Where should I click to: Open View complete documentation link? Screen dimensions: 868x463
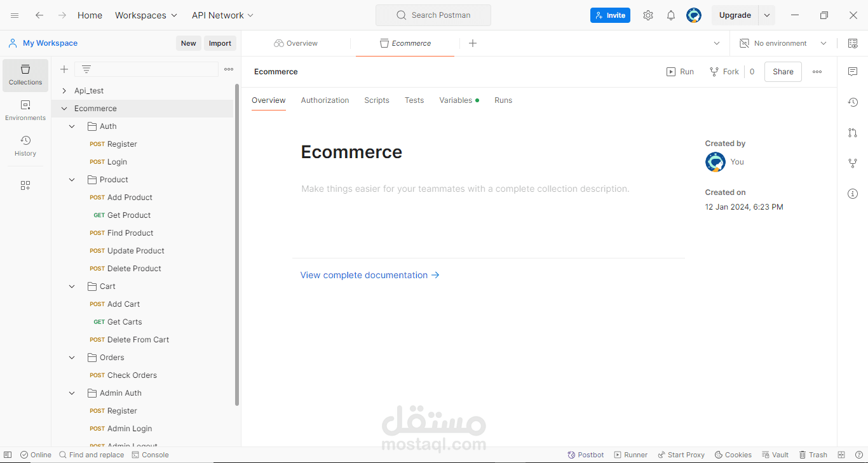pos(370,275)
